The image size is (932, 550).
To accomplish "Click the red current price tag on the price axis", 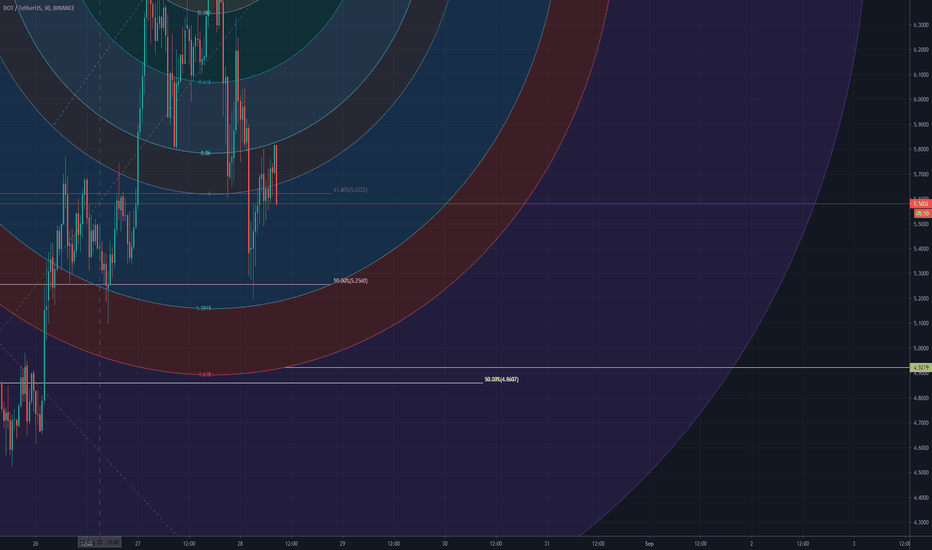I will [921, 204].
